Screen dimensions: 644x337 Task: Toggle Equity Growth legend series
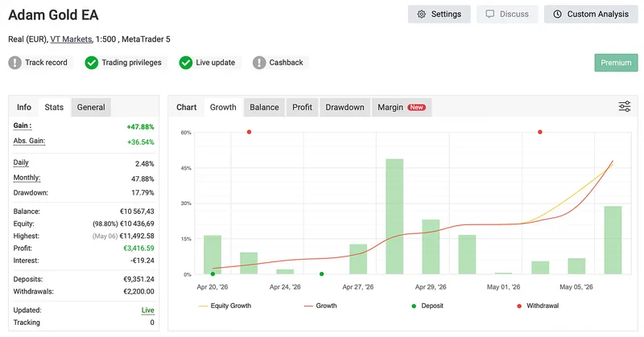tap(225, 306)
